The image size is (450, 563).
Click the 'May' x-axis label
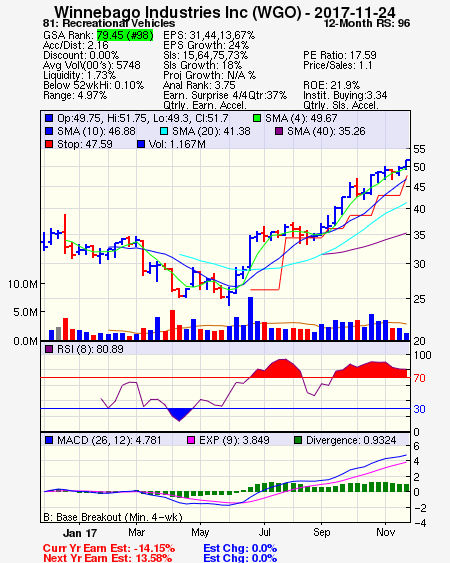pos(200,532)
